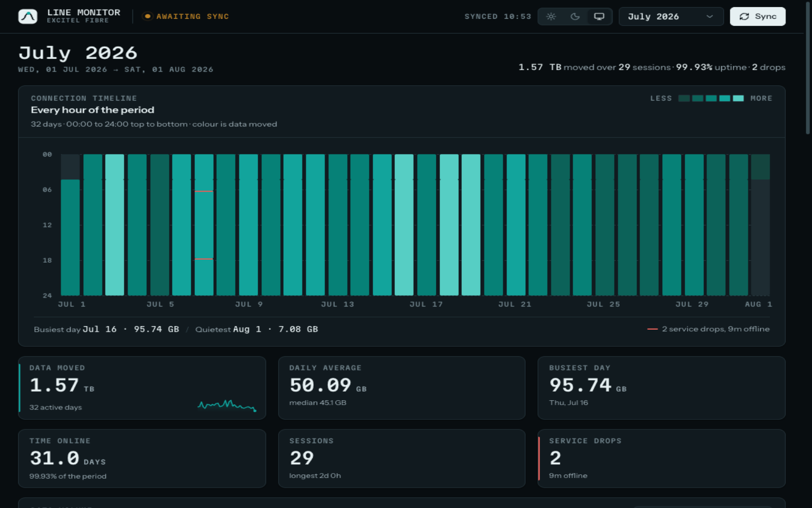Click the brightest legend swatch near MORE
812x508 pixels.
click(x=738, y=98)
